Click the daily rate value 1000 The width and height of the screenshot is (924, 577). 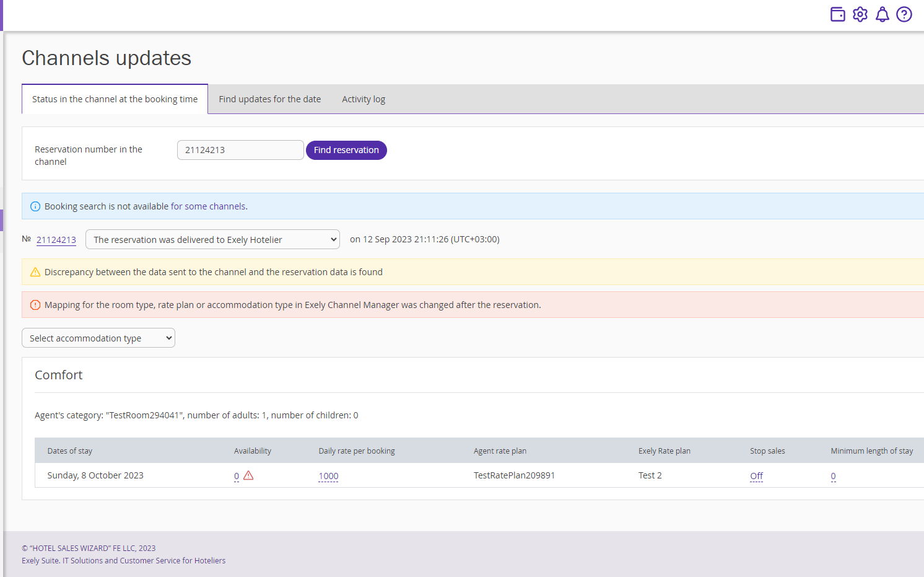328,476
